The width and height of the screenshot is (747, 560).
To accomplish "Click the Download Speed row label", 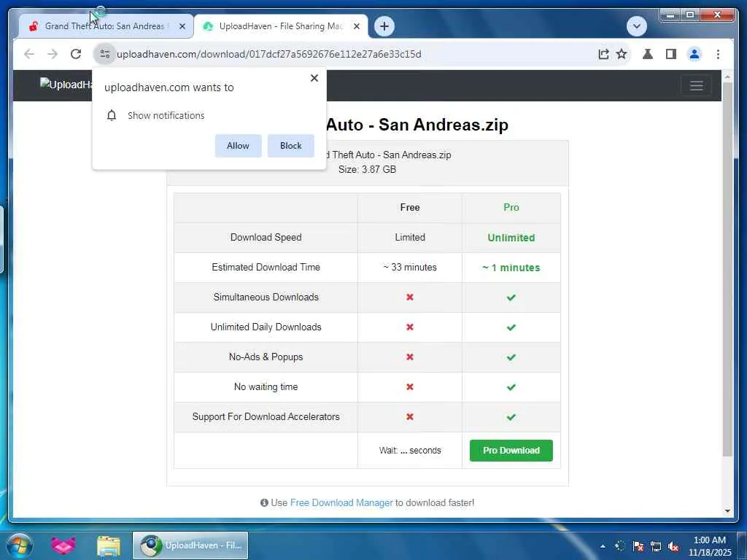I will pos(266,237).
